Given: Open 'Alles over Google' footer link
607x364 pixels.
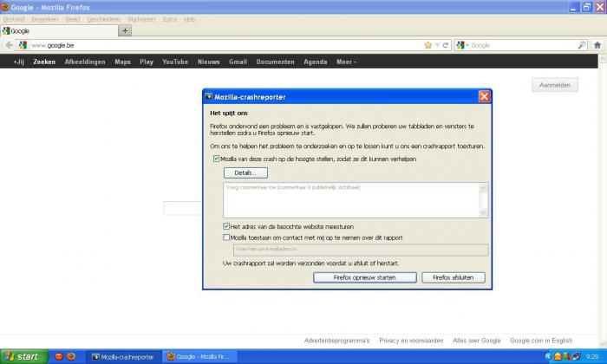Looking at the screenshot, I should point(477,341).
